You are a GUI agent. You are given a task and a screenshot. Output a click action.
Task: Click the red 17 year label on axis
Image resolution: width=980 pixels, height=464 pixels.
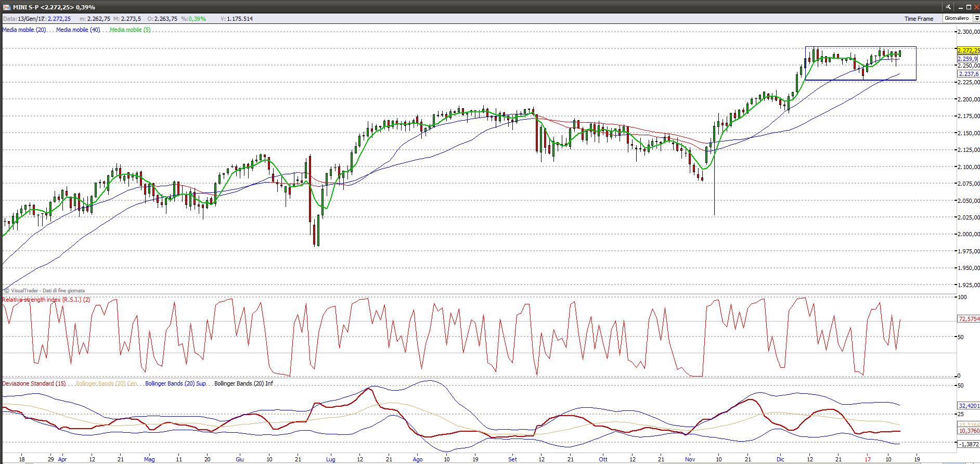(867, 459)
